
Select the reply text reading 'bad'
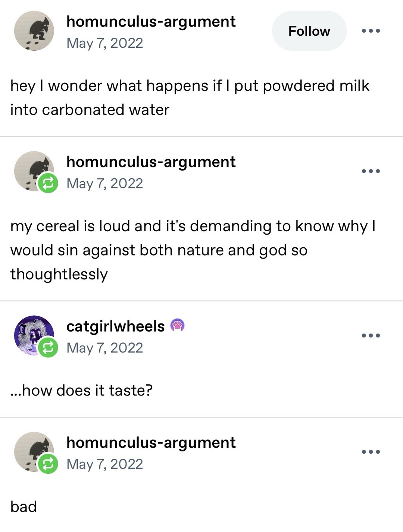point(23,506)
